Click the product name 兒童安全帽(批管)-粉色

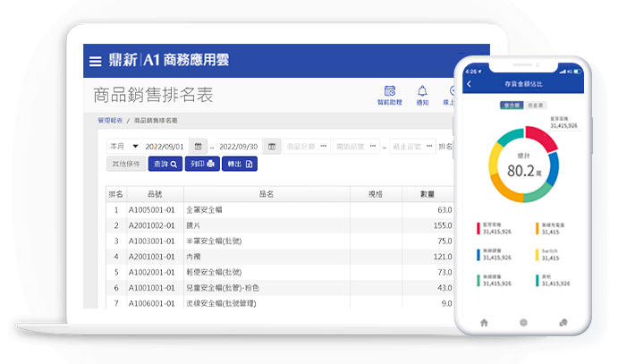[223, 288]
